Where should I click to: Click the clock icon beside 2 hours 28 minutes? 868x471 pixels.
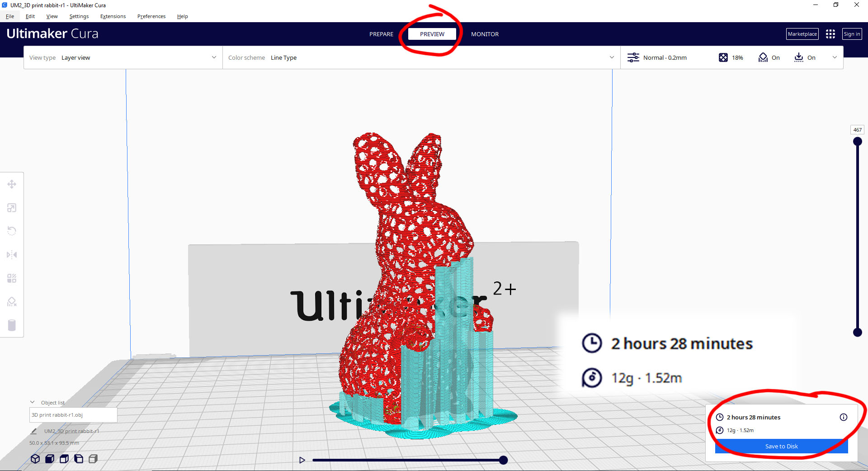[x=720, y=417]
